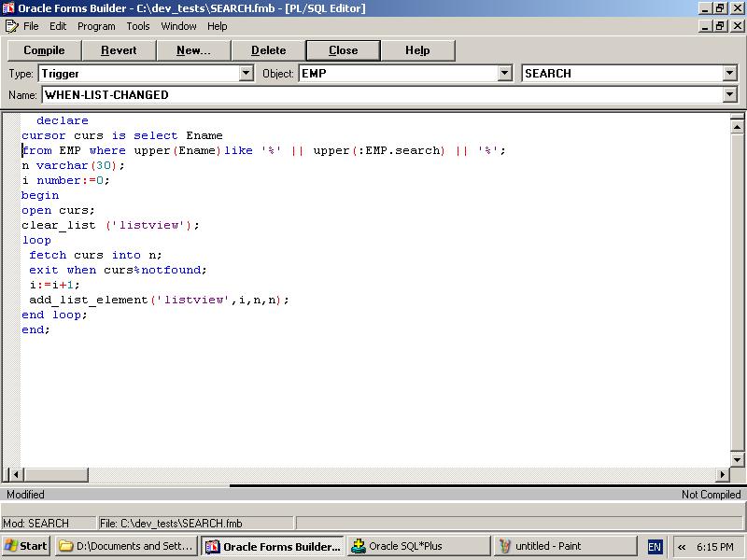The width and height of the screenshot is (747, 560).
Task: Expand the Object dropdown showing EMP
Action: [x=505, y=73]
